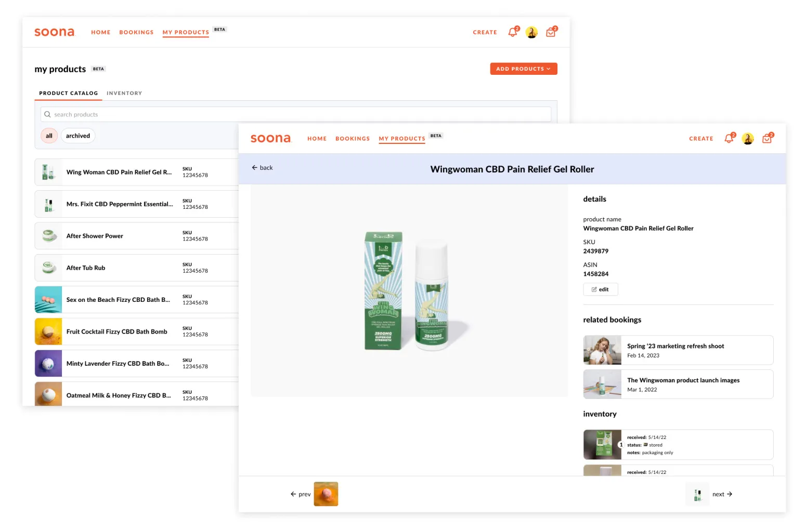Open Fruit Cocktail Fizzy CBD Bath Bomb
The width and height of the screenshot is (806, 532).
pos(137,331)
